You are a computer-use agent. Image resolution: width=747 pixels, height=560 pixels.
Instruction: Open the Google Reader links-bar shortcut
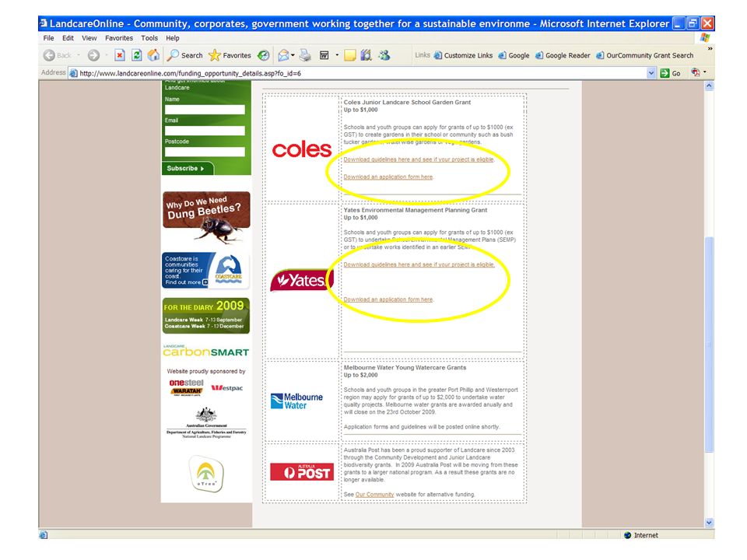[x=563, y=55]
